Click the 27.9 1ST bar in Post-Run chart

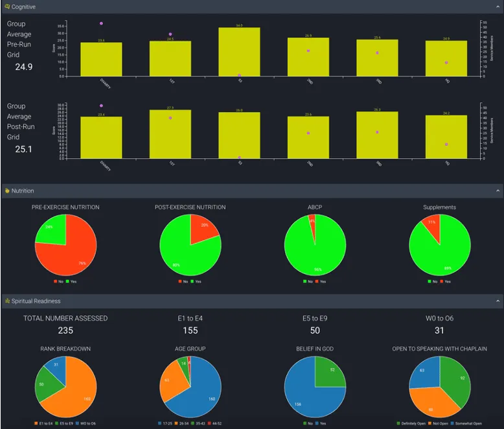(170, 134)
